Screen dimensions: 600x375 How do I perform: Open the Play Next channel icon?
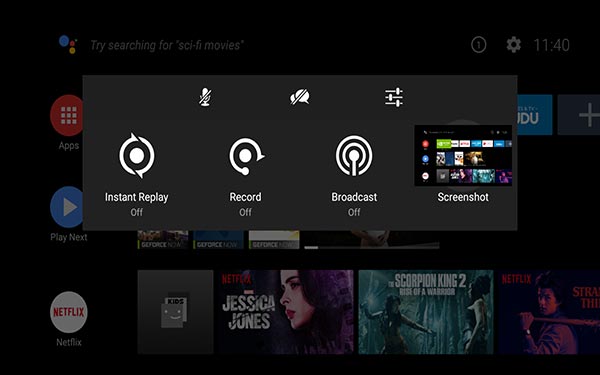(x=67, y=207)
